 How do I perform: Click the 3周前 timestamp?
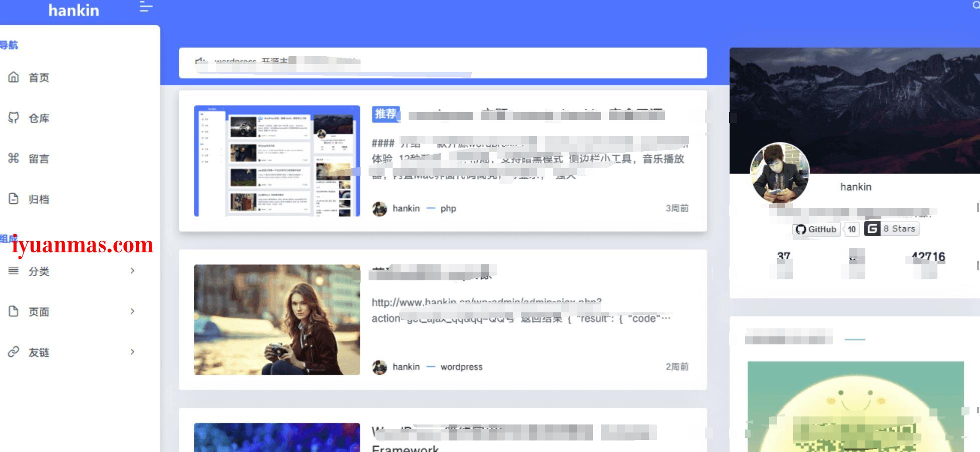coord(677,208)
